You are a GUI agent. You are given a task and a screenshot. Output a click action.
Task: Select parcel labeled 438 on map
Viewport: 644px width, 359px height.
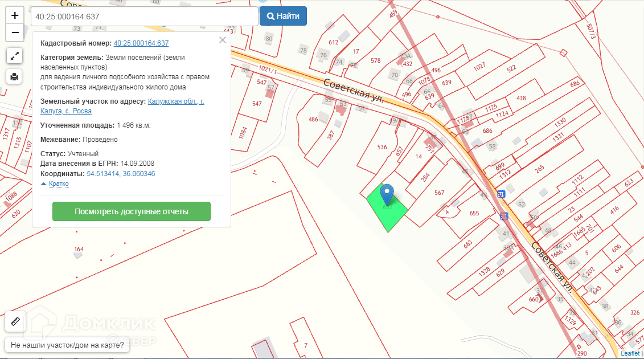[x=521, y=98]
